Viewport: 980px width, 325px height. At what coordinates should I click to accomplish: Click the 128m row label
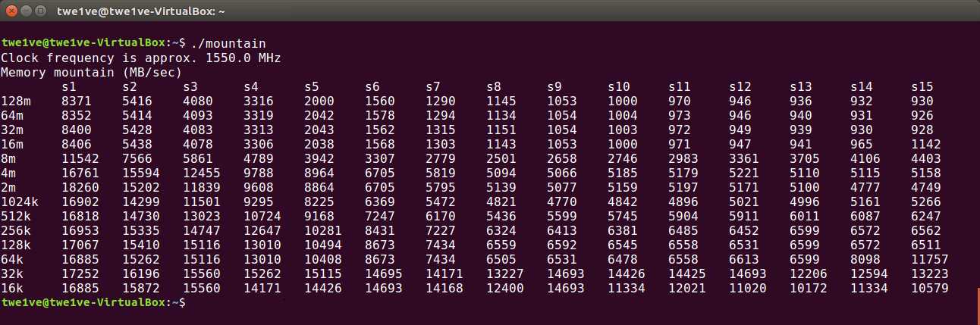click(16, 101)
